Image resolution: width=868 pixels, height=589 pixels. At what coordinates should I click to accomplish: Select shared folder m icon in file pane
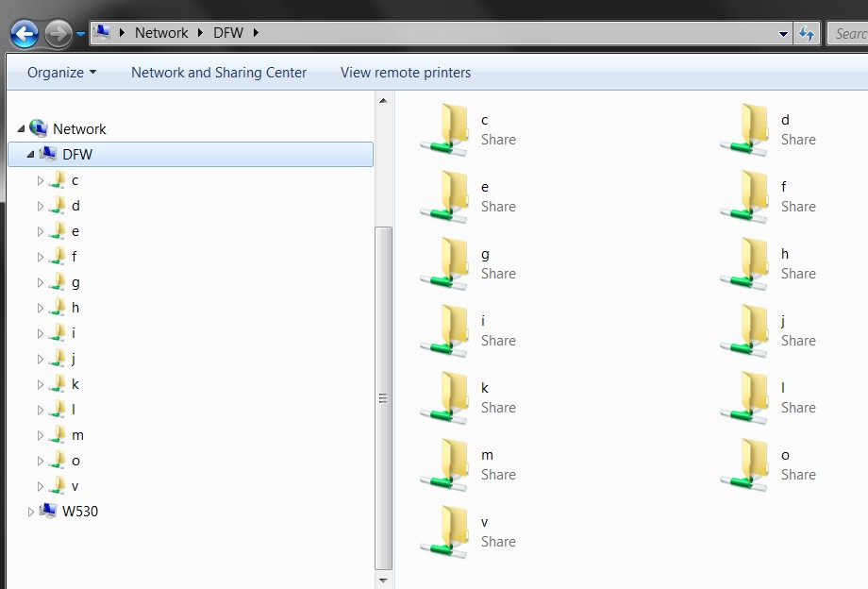(444, 464)
